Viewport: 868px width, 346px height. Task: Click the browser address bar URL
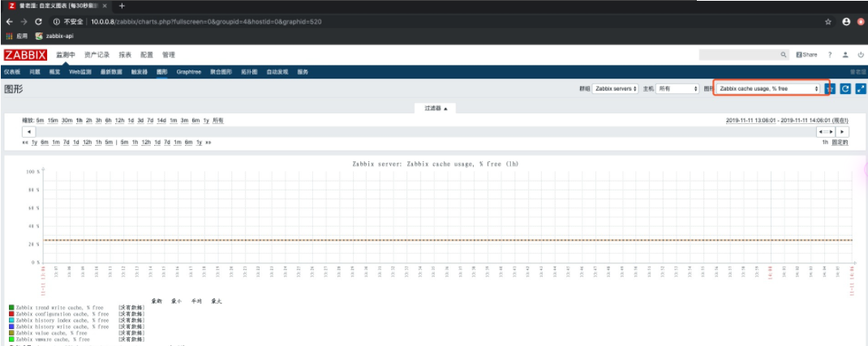206,22
